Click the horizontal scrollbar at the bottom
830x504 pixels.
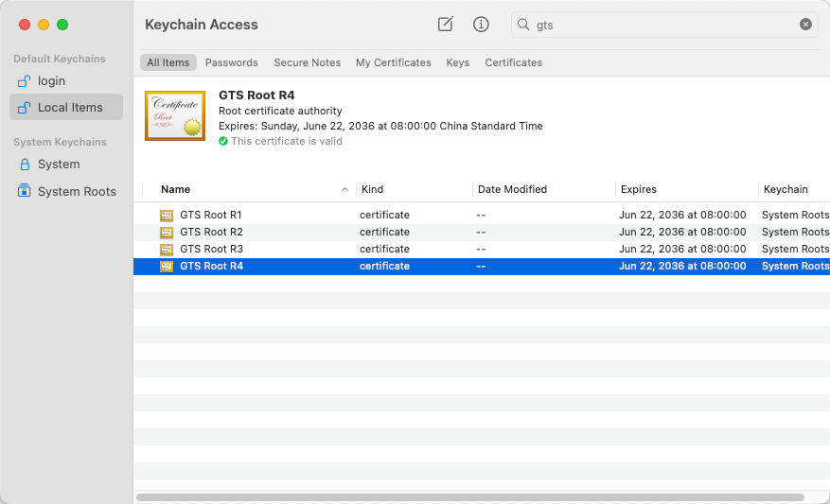coord(469,496)
